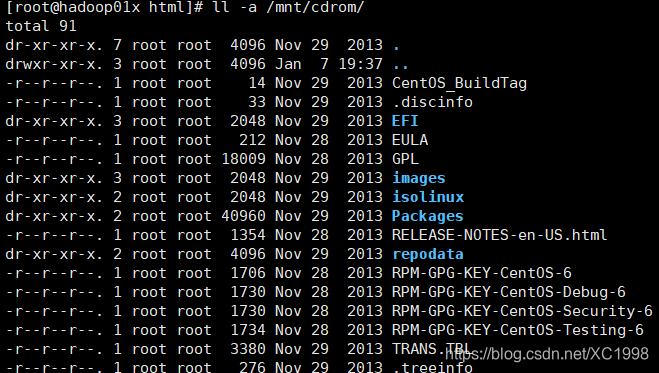Click the '..' parent directory entry
The image size is (659, 373).
click(x=401, y=66)
